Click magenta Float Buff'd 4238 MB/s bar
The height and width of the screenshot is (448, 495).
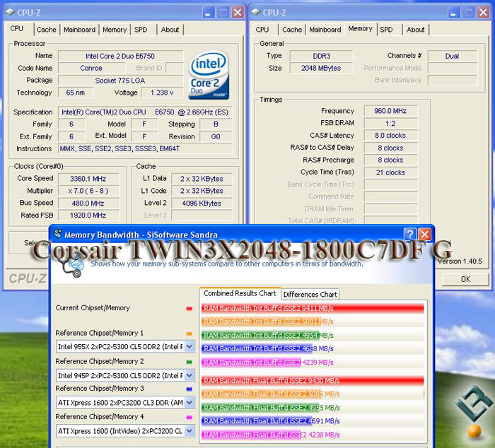pos(251,435)
